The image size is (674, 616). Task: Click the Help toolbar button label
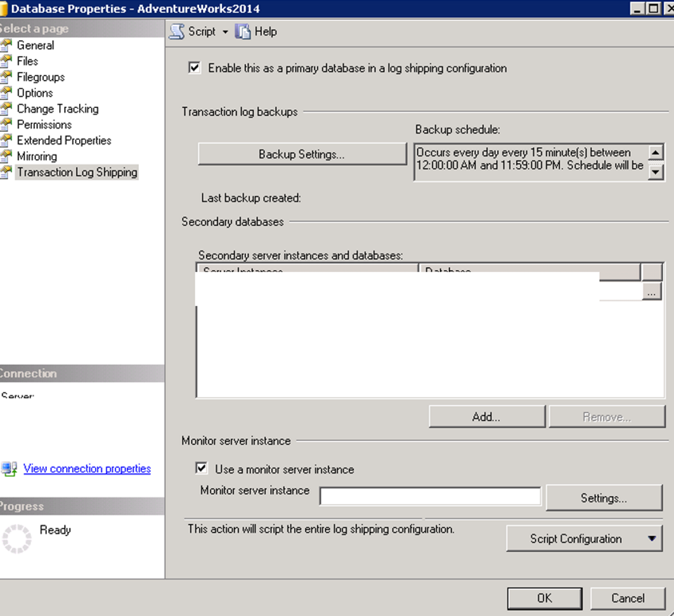click(266, 32)
